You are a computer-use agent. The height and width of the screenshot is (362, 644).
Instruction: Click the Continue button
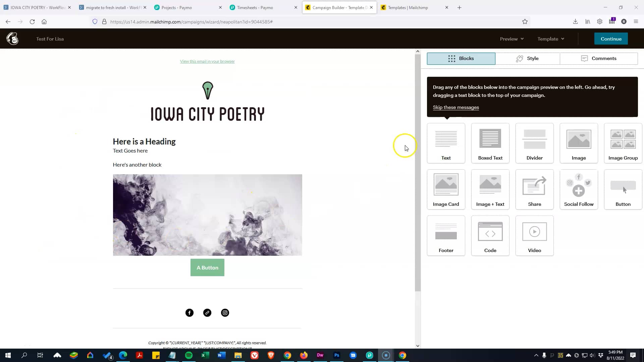tap(610, 39)
